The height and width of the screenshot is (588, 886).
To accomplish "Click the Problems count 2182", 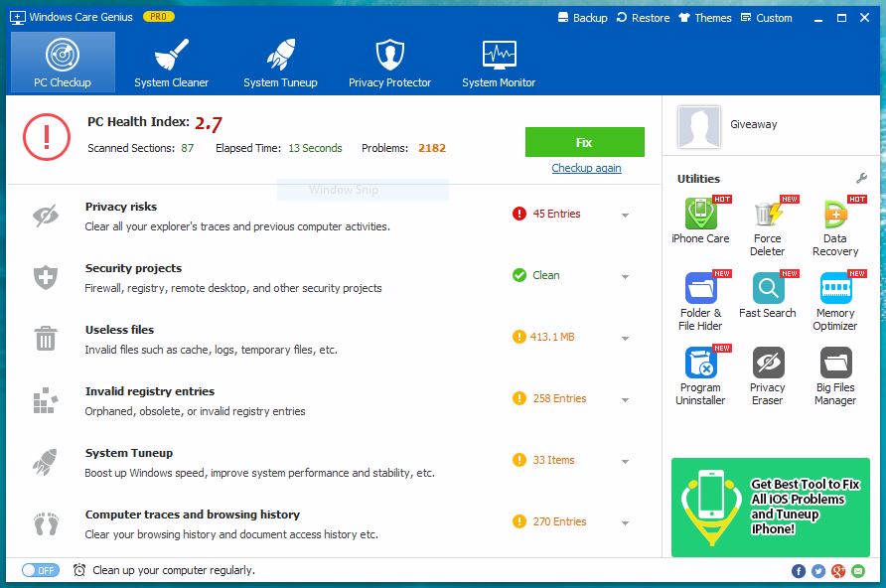I will [432, 148].
